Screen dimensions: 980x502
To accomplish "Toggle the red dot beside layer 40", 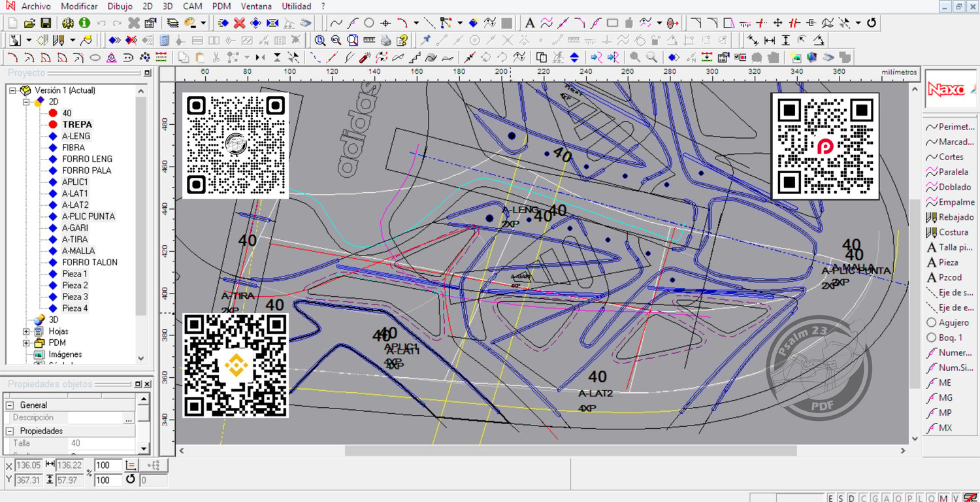I will pyautogui.click(x=53, y=113).
